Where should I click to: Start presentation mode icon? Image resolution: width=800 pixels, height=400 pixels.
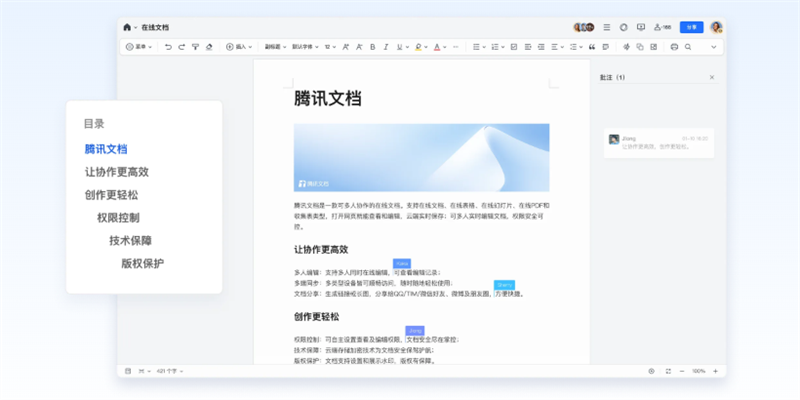[641, 28]
